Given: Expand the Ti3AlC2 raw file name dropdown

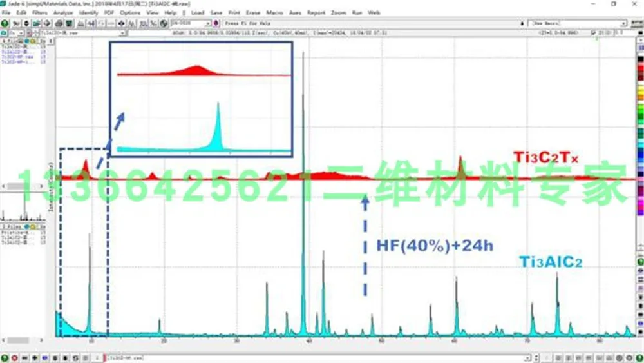Looking at the screenshot, I should (123, 33).
